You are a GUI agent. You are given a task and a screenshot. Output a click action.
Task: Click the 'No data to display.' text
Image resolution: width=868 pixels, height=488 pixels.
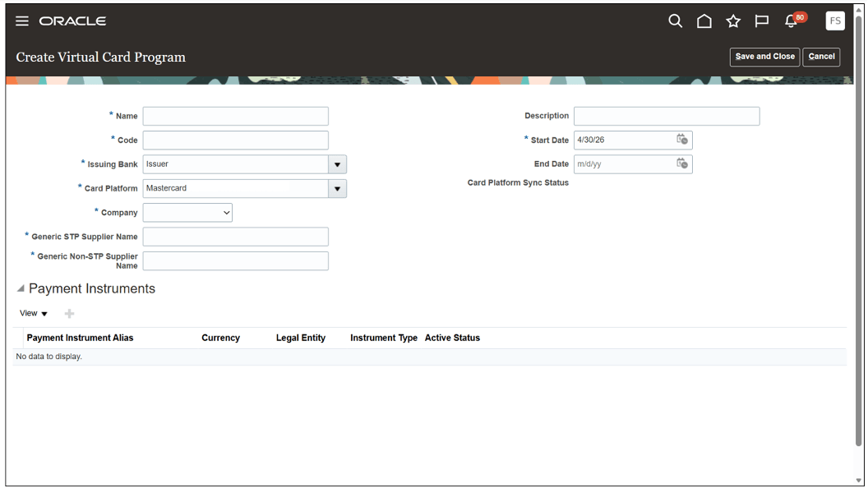point(48,357)
